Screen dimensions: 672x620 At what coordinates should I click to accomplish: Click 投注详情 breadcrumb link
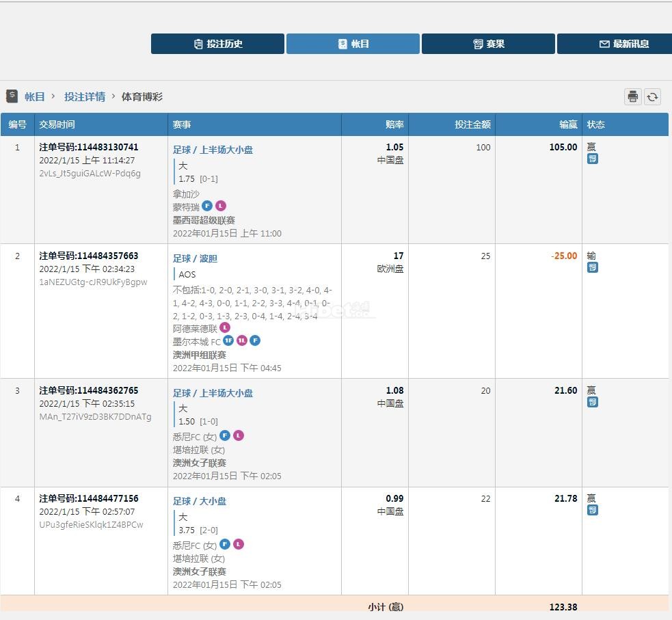pos(85,97)
